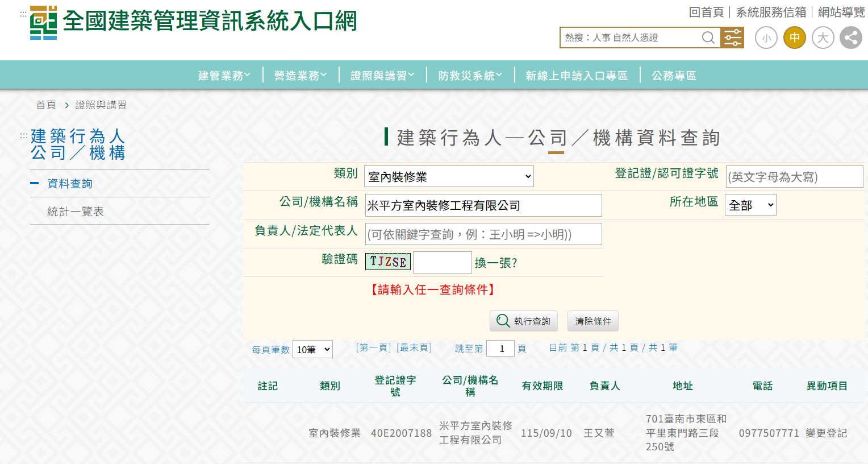
Task: Open the 每頁筆數 dropdown showing 10筆
Action: (312, 348)
